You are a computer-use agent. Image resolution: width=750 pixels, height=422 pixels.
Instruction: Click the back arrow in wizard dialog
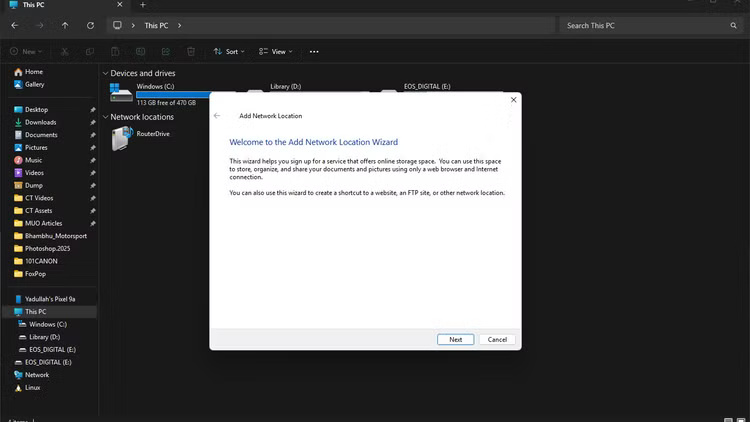coord(217,116)
